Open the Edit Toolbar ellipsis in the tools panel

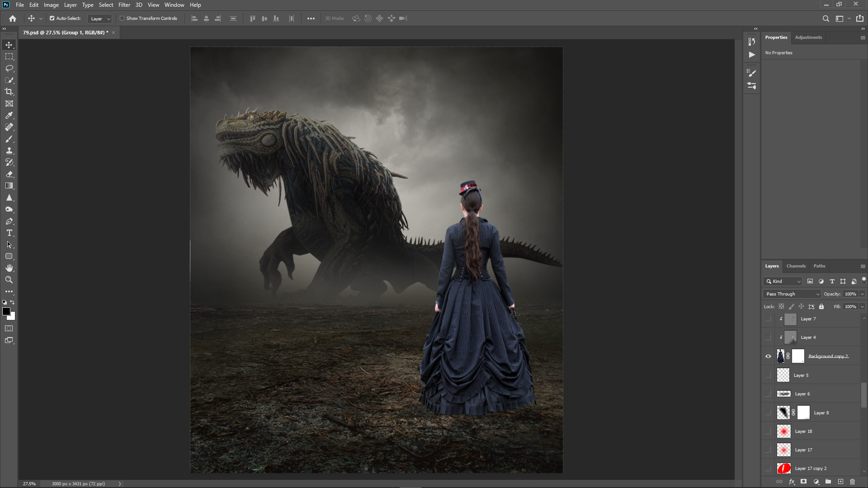pos(9,291)
